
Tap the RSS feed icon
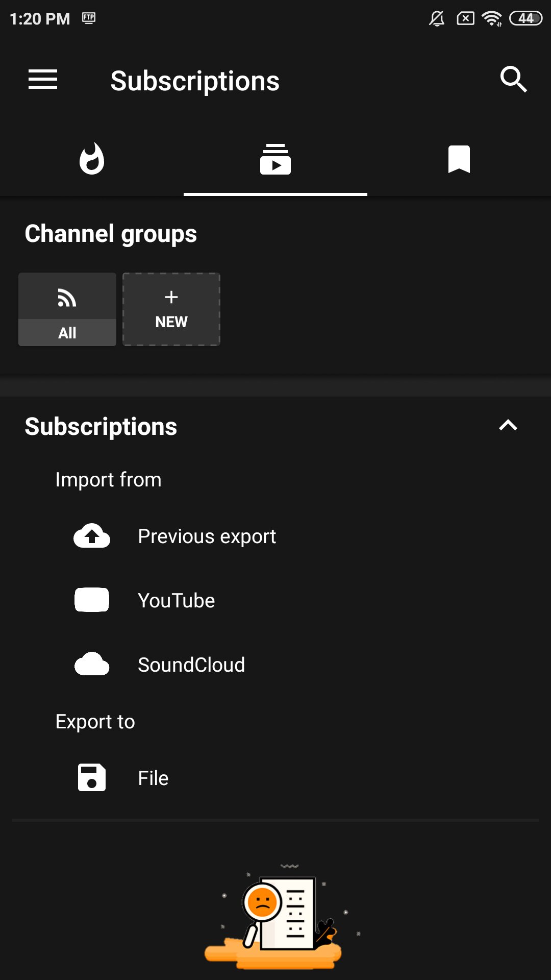67,298
